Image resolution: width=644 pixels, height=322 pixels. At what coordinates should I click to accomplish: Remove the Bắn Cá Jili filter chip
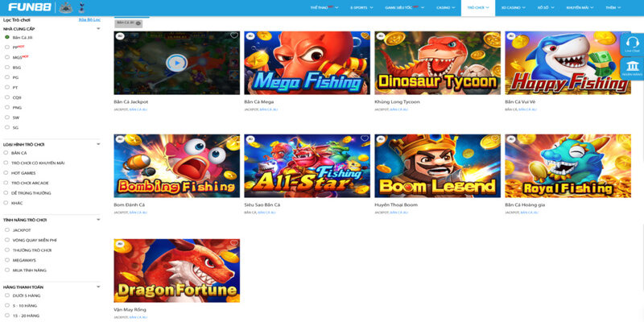(138, 23)
